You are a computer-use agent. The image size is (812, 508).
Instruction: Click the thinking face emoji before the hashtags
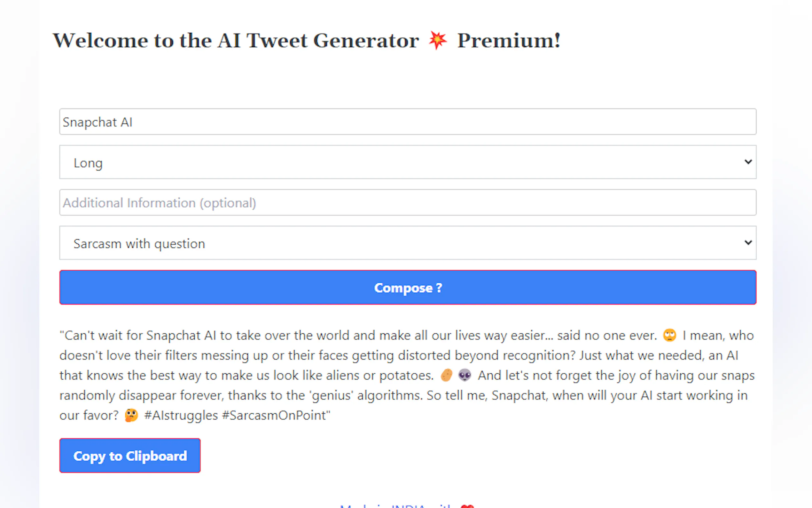click(x=131, y=415)
